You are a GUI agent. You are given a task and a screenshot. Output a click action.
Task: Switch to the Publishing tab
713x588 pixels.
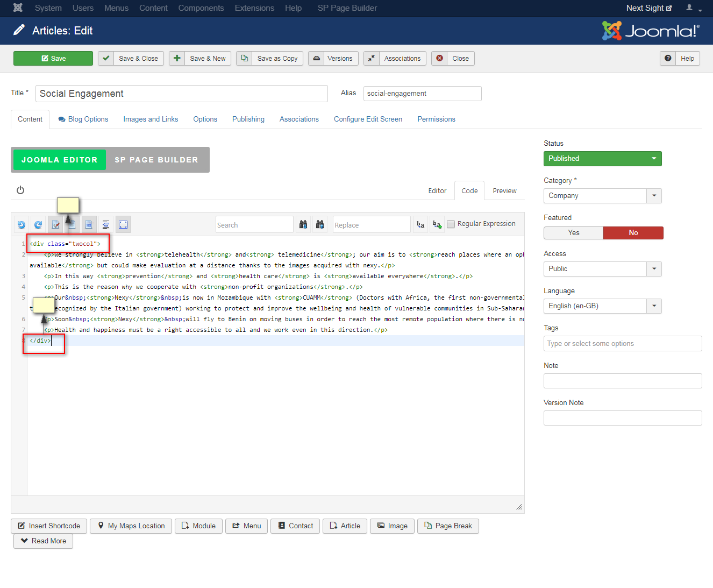[248, 119]
